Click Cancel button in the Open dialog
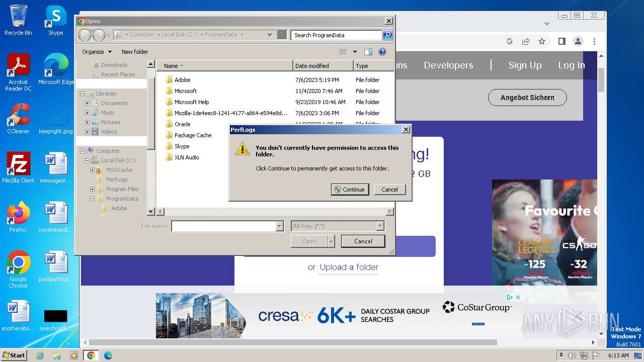 pyautogui.click(x=363, y=241)
